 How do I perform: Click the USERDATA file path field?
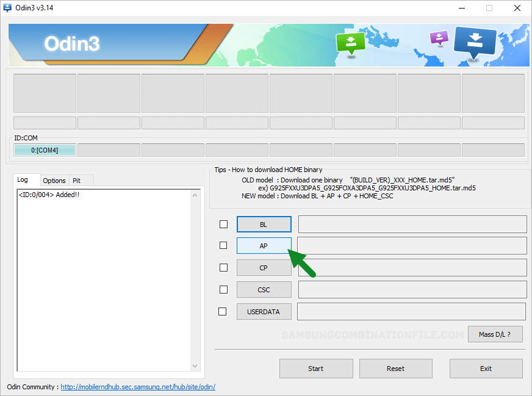412,312
